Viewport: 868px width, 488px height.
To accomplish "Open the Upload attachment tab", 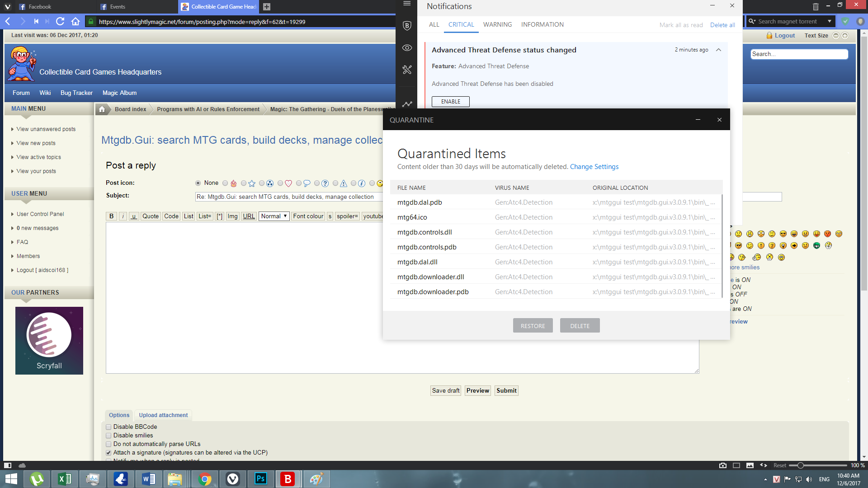I will pyautogui.click(x=163, y=415).
